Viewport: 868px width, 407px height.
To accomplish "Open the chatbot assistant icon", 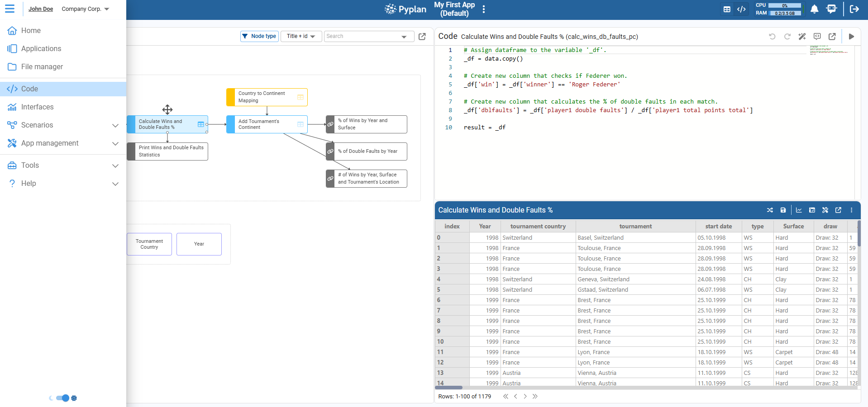I will tap(831, 9).
